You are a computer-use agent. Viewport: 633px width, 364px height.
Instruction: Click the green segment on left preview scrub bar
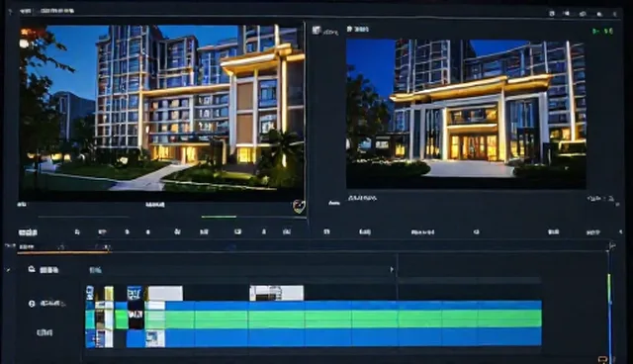pyautogui.click(x=219, y=217)
